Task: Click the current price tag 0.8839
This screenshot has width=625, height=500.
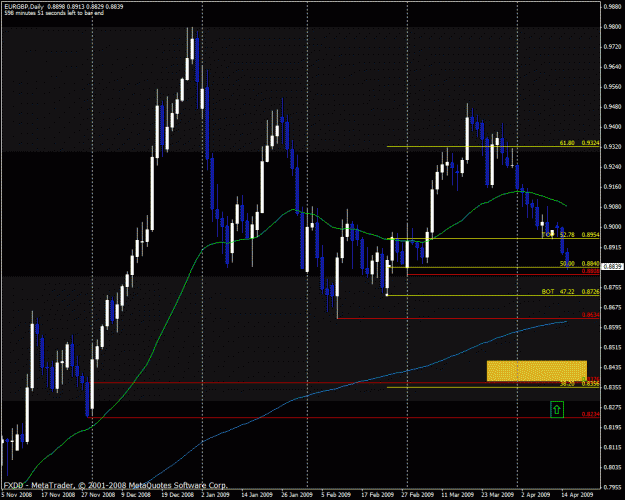Action: (613, 266)
